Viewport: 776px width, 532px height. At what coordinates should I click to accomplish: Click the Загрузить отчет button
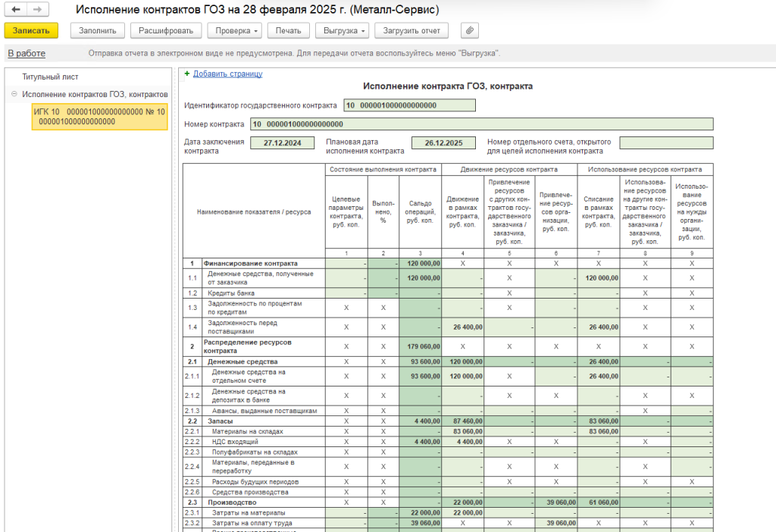coord(411,30)
